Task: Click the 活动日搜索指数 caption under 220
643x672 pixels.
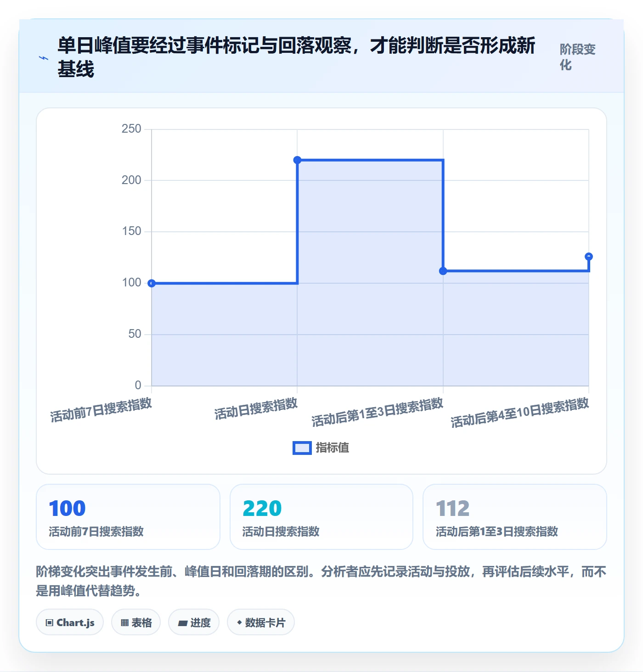Action: click(x=281, y=532)
